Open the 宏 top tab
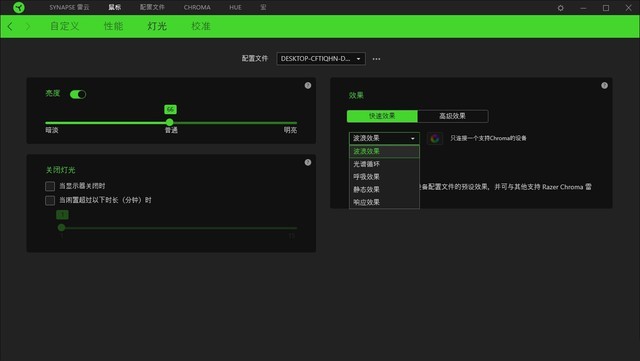The image size is (640, 361). [263, 7]
